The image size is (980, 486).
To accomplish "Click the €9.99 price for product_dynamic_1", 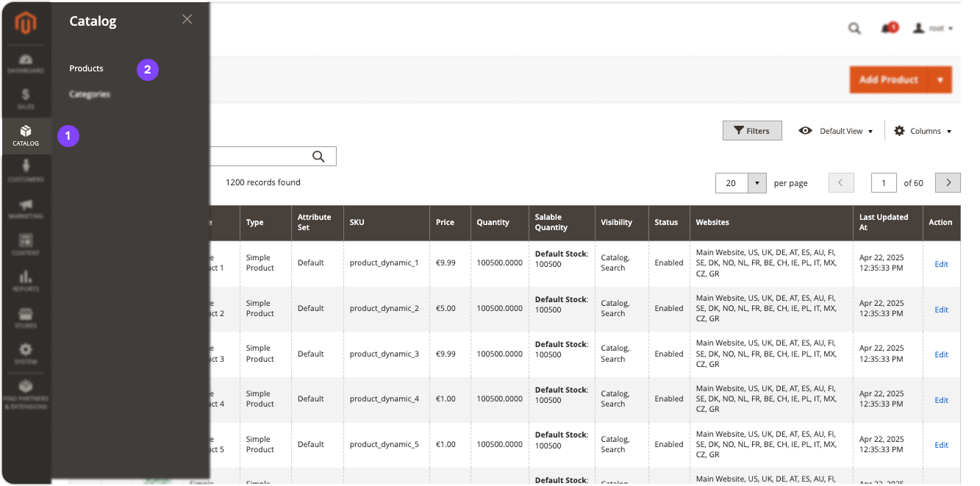I will pos(446,263).
